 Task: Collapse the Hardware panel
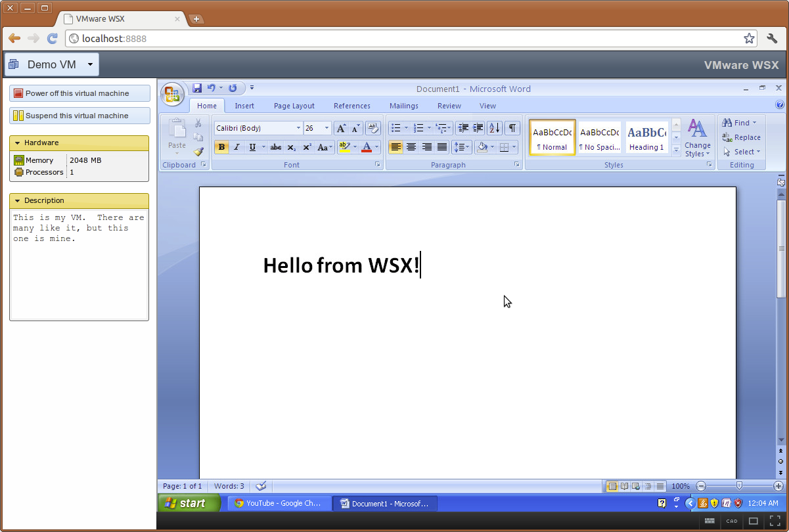click(x=16, y=143)
